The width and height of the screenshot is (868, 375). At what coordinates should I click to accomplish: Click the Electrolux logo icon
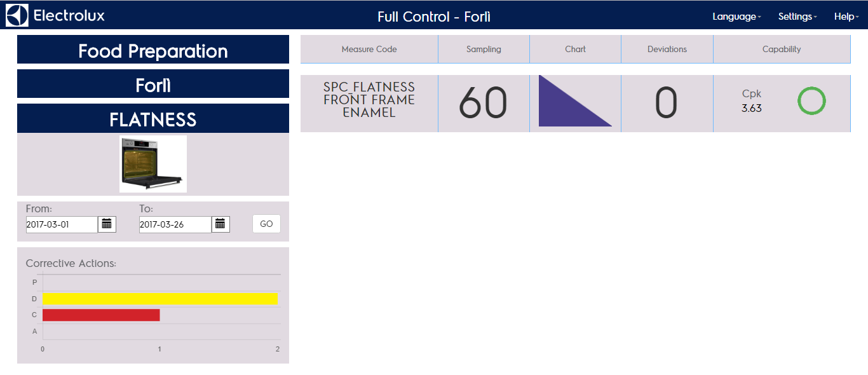click(17, 15)
